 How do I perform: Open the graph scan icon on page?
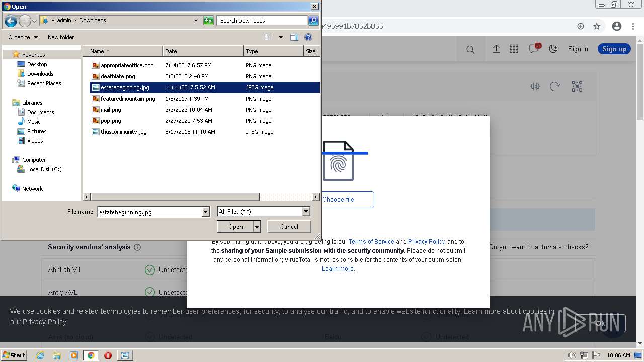(x=577, y=86)
